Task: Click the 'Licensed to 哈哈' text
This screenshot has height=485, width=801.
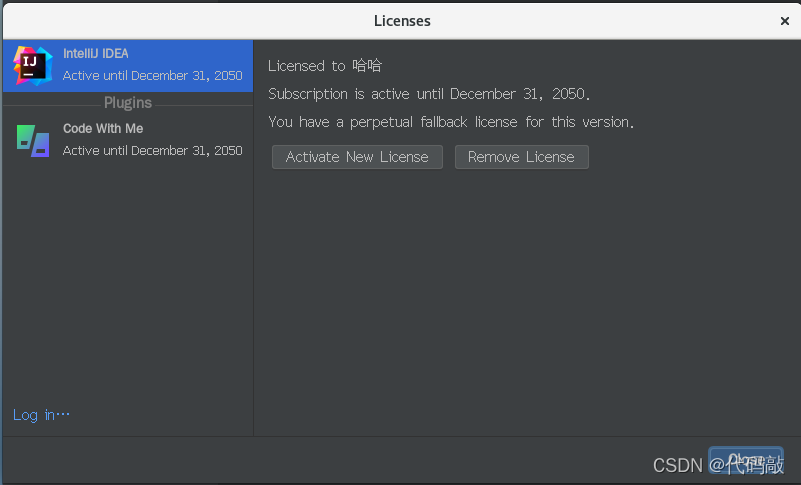Action: (325, 66)
